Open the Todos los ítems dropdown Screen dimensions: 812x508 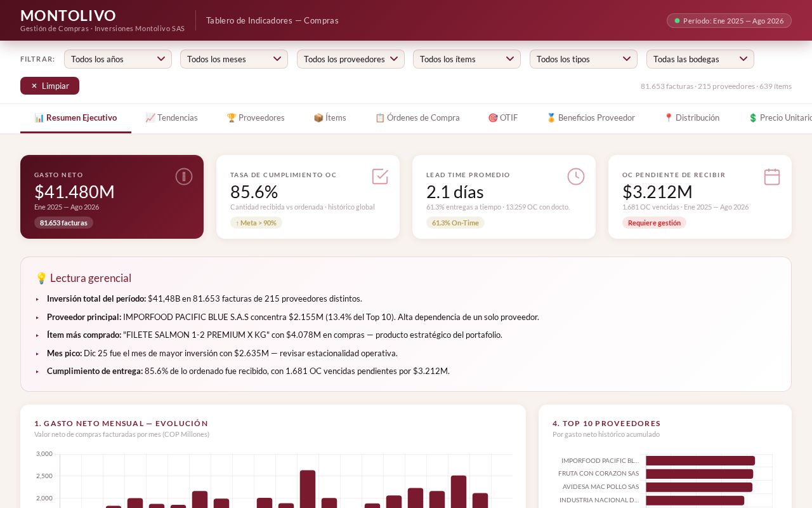pyautogui.click(x=467, y=59)
